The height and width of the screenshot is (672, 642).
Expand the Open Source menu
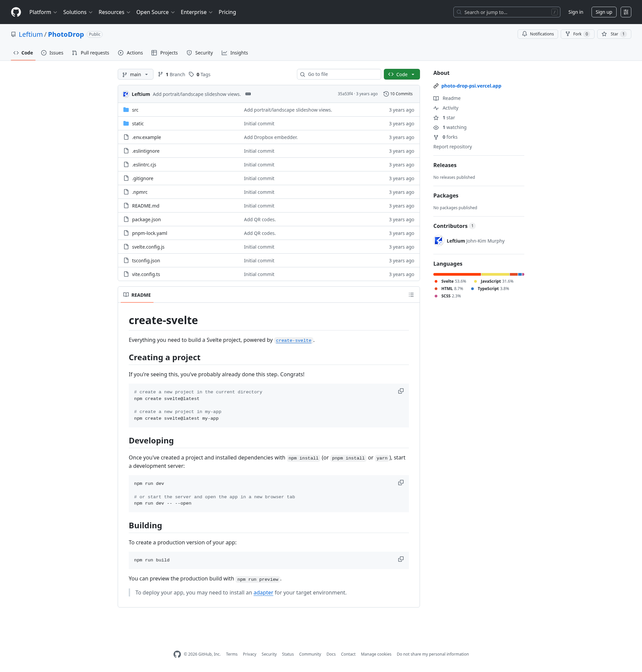155,12
